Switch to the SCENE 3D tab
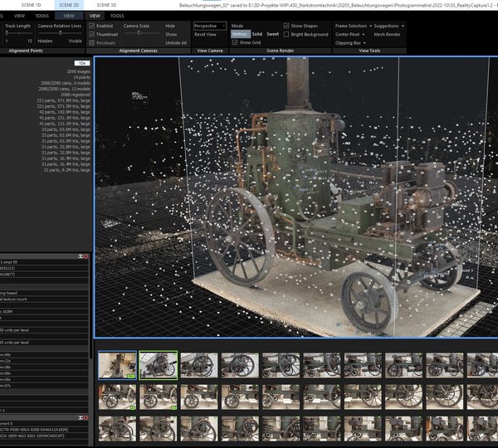 coord(106,5)
